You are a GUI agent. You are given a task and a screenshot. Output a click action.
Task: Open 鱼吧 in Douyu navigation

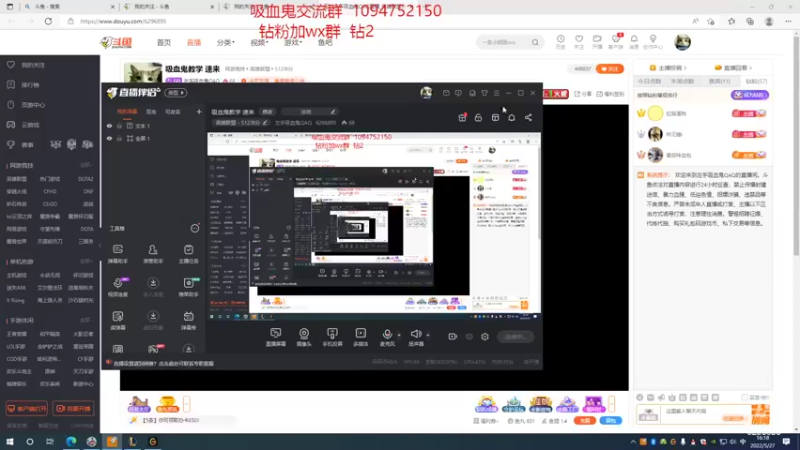pyautogui.click(x=325, y=42)
